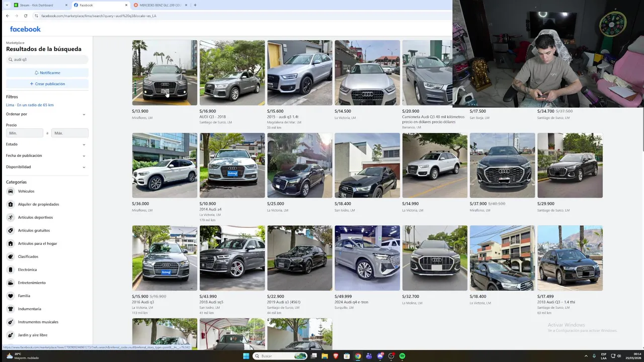Click the Notificarme button
The height and width of the screenshot is (362, 644).
click(x=47, y=73)
